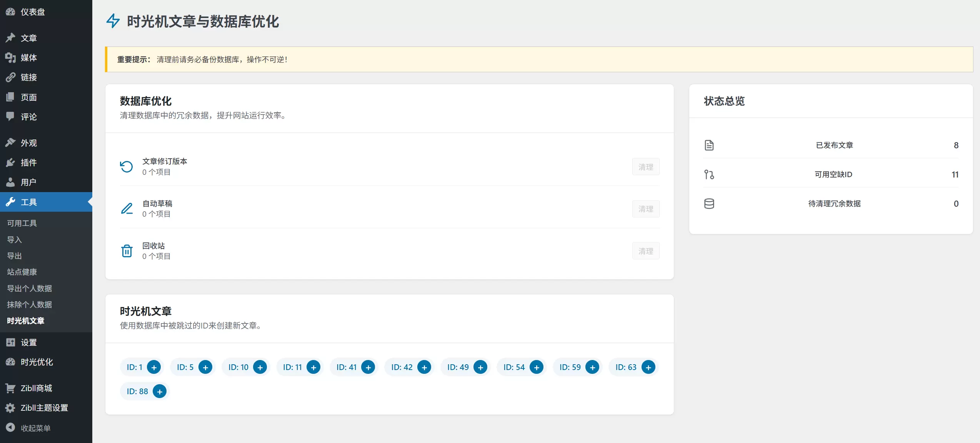Click 清理 button for 文章修订版本
This screenshot has width=980, height=443.
[x=646, y=167]
